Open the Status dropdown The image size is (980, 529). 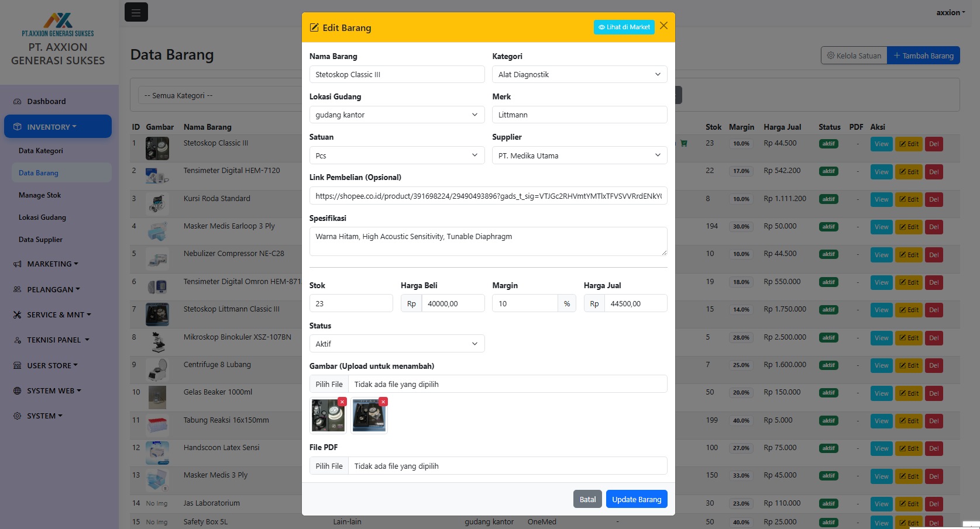(x=397, y=344)
